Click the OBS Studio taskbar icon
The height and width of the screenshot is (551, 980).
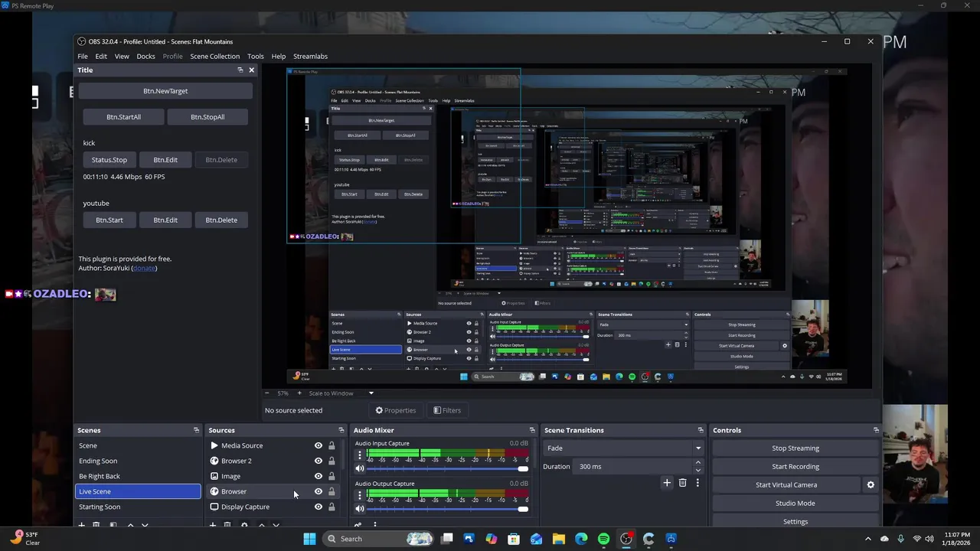626,539
